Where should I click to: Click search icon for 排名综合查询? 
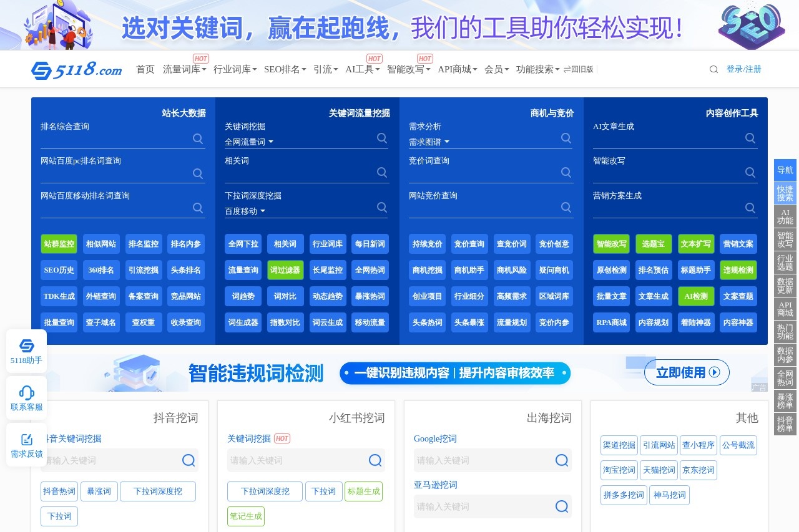pos(198,138)
